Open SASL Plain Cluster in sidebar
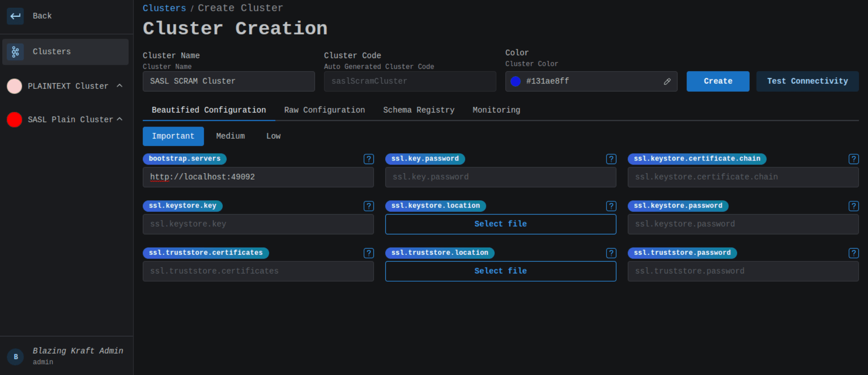The height and width of the screenshot is (375, 868). [65, 120]
